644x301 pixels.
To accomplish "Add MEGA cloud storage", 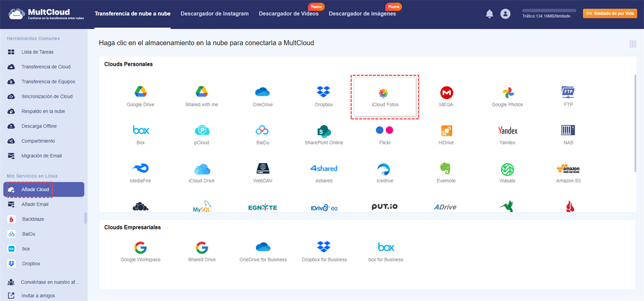I will point(446,97).
